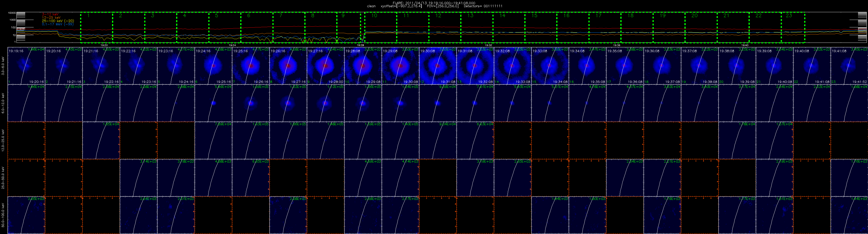Select the 12.0-25.0 keV image for interval 20

coord(737,140)
